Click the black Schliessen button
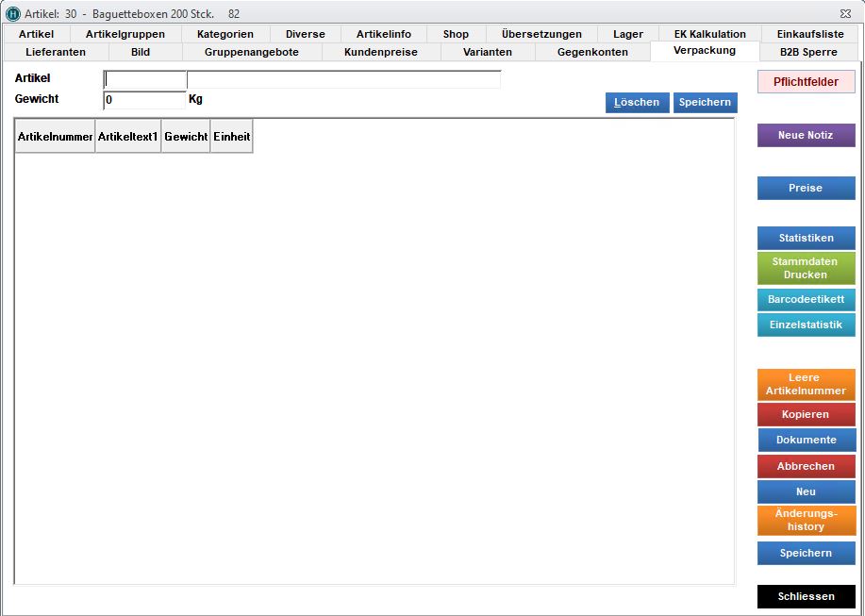The height and width of the screenshot is (616, 865). pos(806,597)
